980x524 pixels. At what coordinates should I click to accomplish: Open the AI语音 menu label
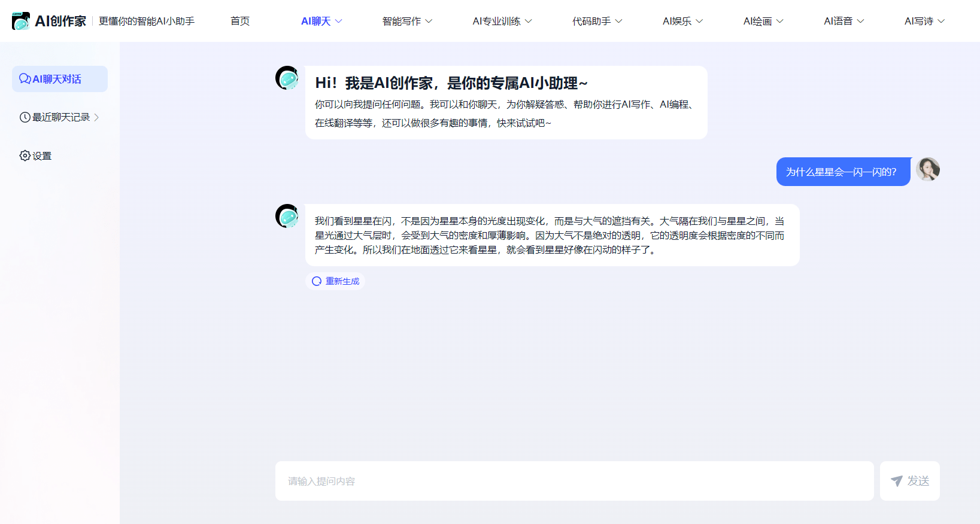click(838, 21)
